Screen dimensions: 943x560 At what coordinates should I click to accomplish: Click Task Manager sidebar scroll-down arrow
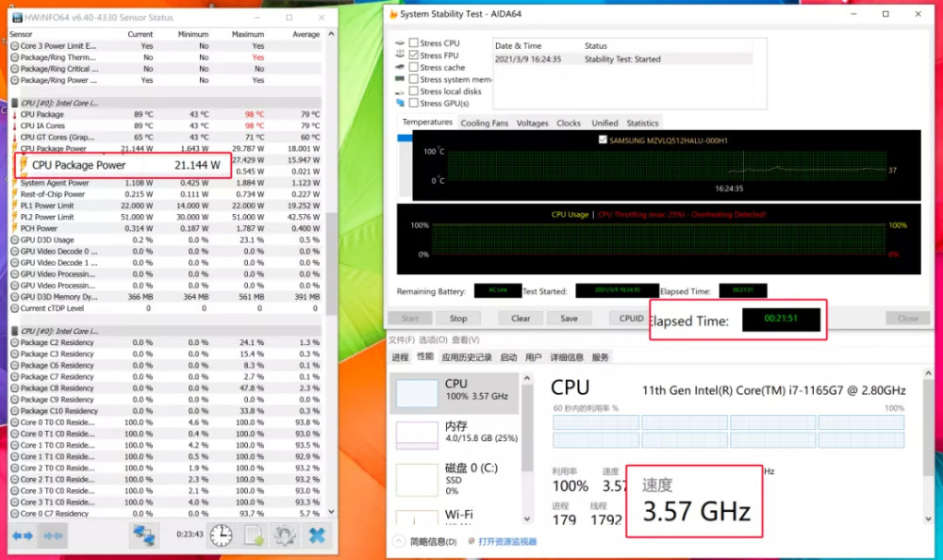click(x=527, y=519)
